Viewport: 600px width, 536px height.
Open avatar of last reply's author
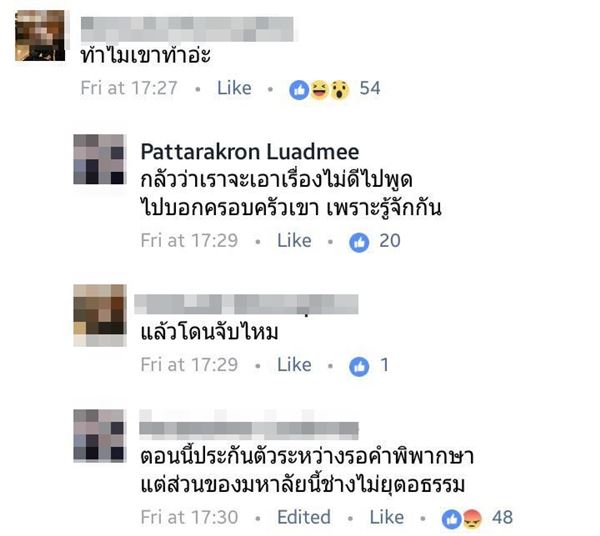click(99, 435)
